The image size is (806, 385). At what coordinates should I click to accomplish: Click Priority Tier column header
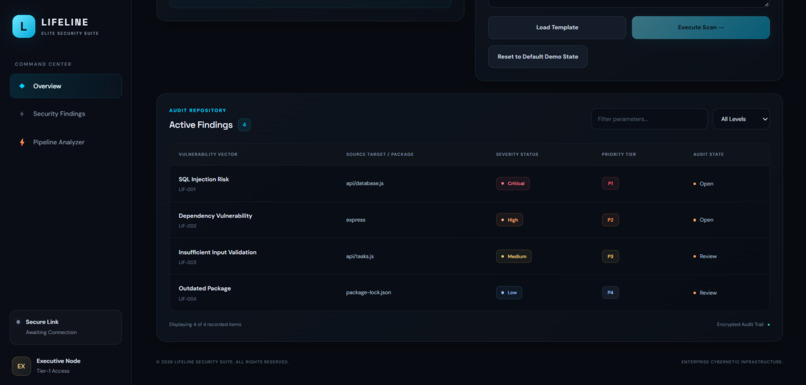pyautogui.click(x=619, y=154)
